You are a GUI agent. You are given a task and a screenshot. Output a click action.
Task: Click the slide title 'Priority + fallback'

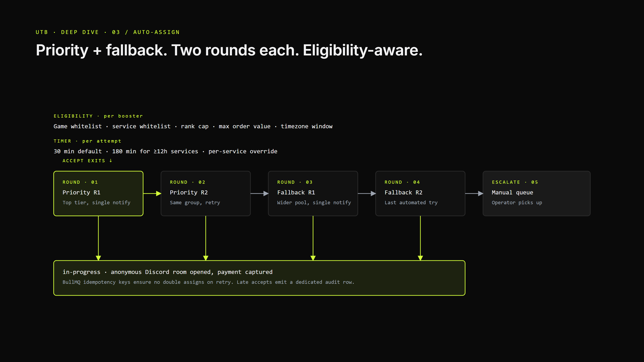[229, 50]
